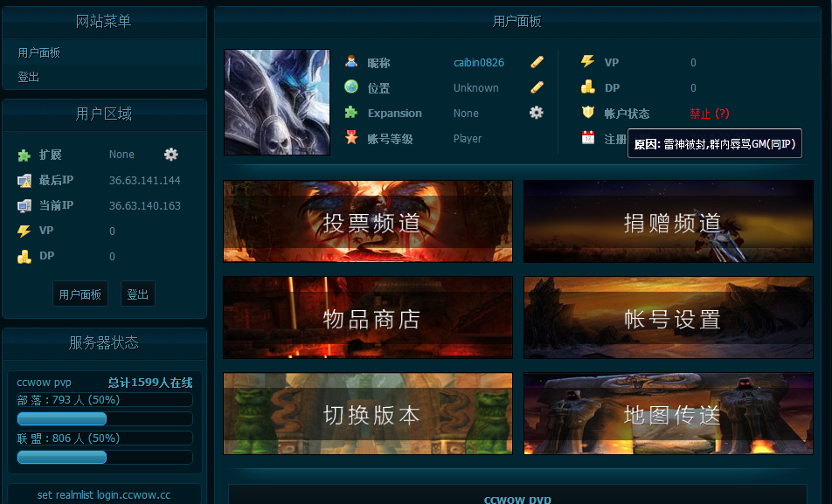Click the red 禁止 (?) account status link

tap(709, 114)
